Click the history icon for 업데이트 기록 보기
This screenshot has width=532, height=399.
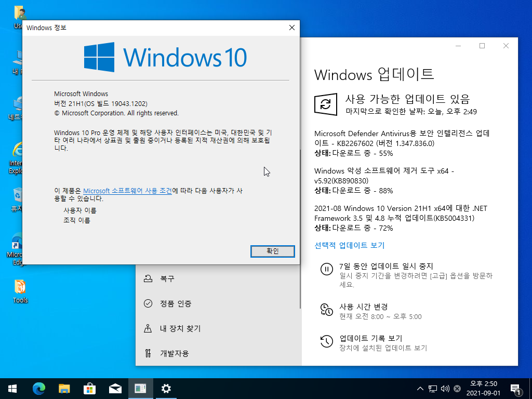326,341
